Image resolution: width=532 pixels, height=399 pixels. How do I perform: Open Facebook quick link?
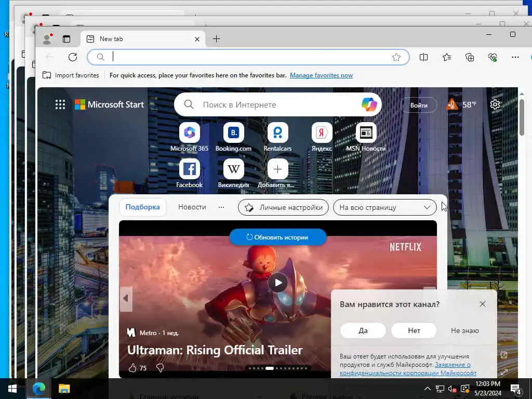click(189, 174)
